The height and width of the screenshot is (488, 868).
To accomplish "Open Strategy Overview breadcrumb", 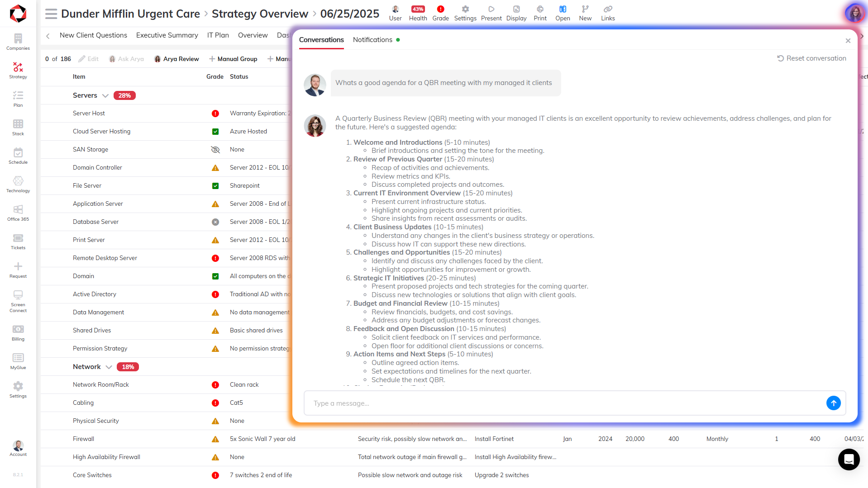I will tap(260, 14).
